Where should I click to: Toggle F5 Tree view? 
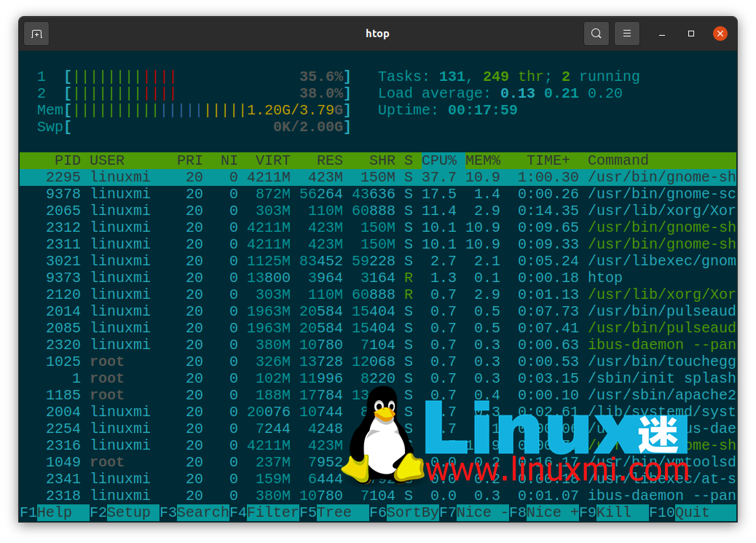click(334, 512)
